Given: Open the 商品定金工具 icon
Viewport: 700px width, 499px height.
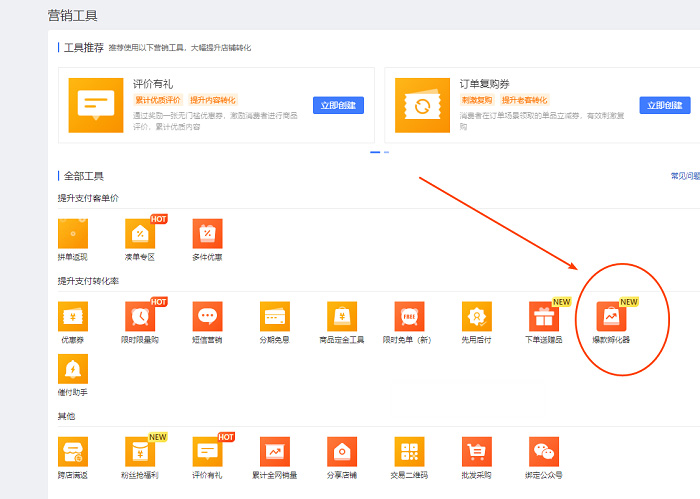Looking at the screenshot, I should click(342, 316).
